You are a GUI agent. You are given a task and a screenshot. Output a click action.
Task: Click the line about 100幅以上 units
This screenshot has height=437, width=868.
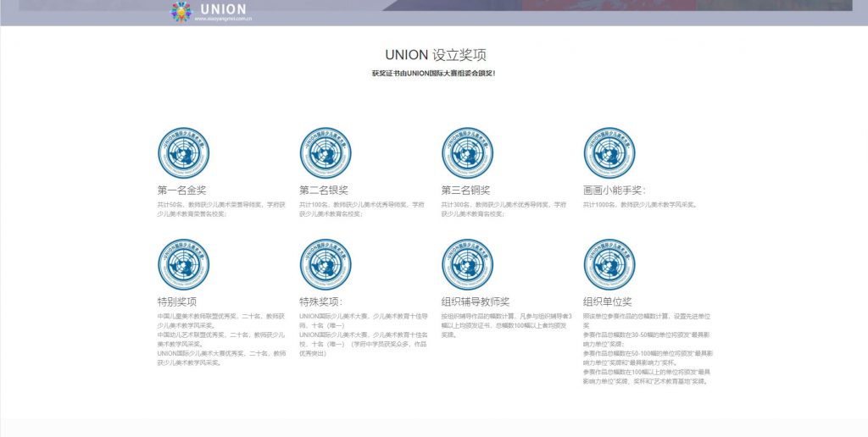pyautogui.click(x=647, y=377)
